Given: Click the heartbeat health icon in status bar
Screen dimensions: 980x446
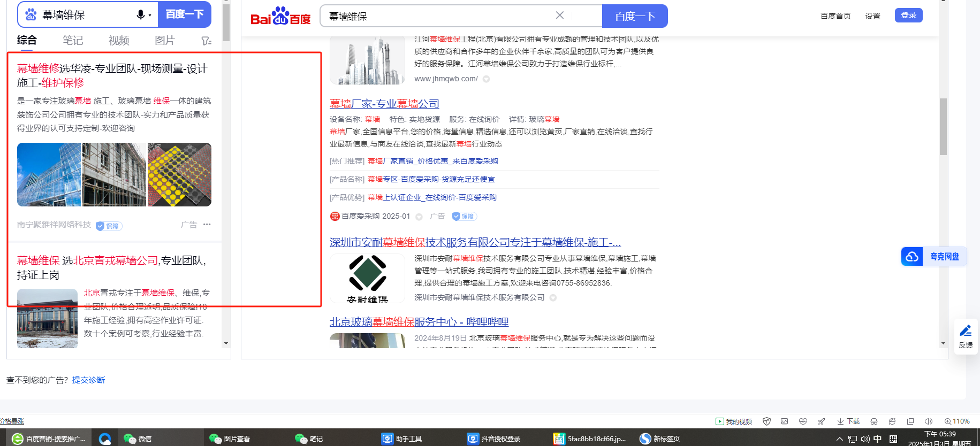Looking at the screenshot, I should tap(803, 421).
